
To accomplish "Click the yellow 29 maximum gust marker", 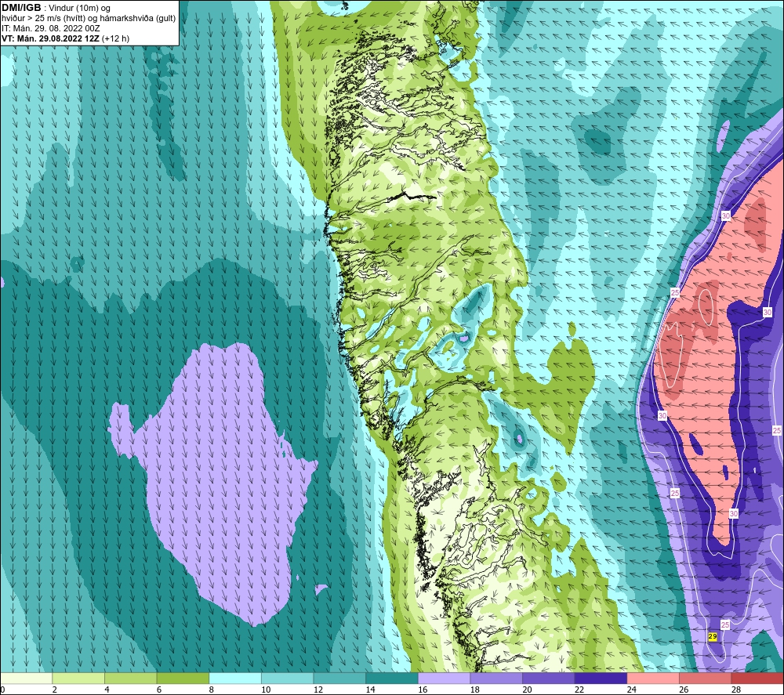I will (713, 636).
